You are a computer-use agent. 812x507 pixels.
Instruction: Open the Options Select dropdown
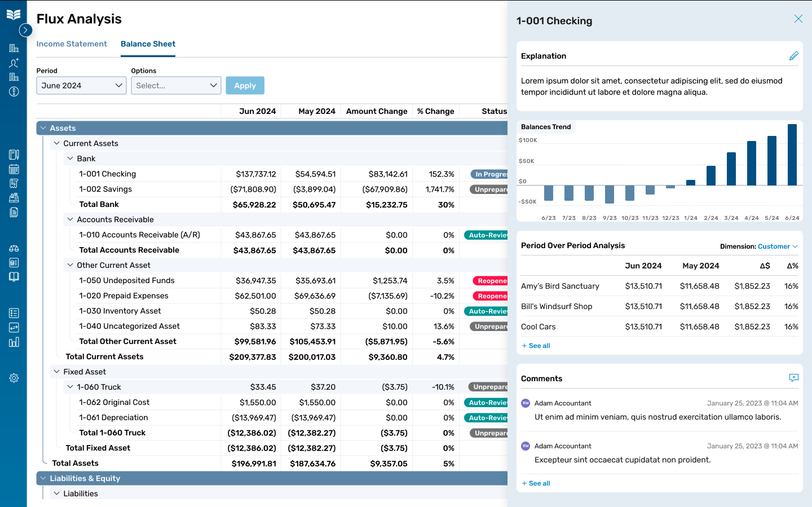point(176,86)
